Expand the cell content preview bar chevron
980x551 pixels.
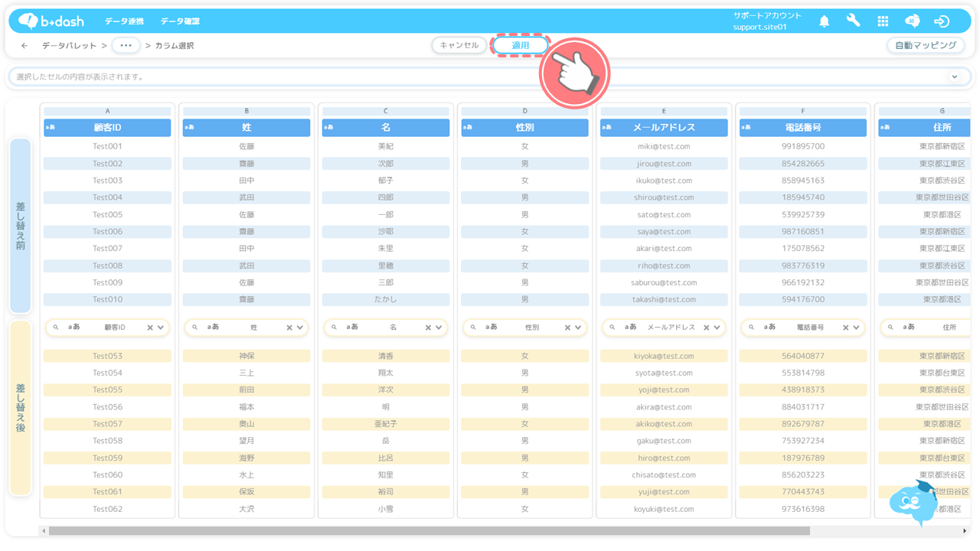[x=955, y=77]
